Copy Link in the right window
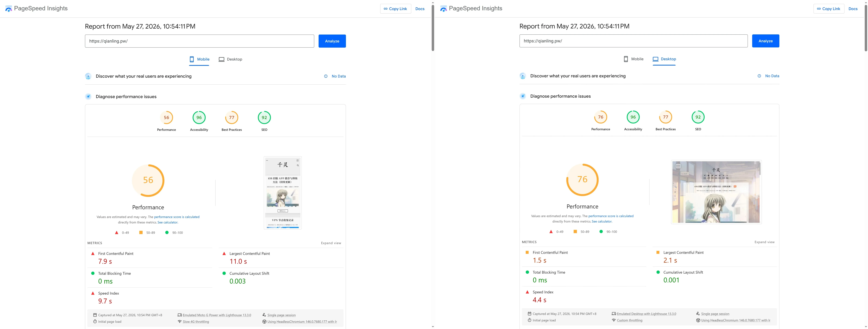Screen dimensions: 868x329 (x=829, y=9)
